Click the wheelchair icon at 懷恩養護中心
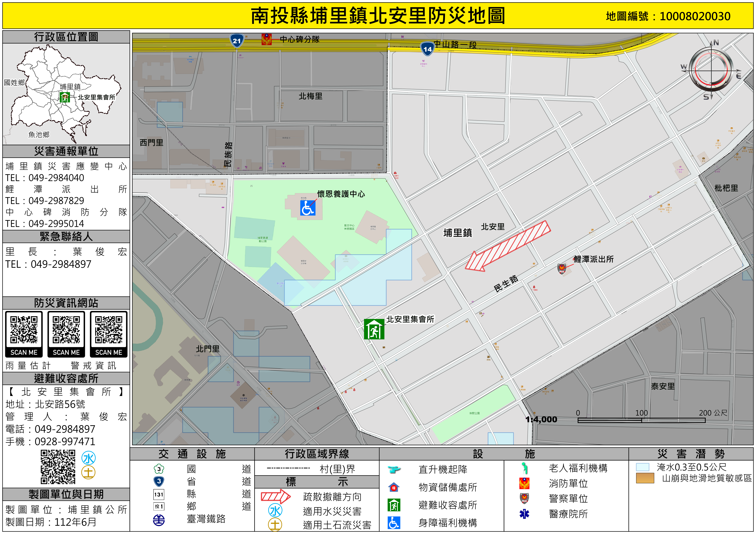 308,208
